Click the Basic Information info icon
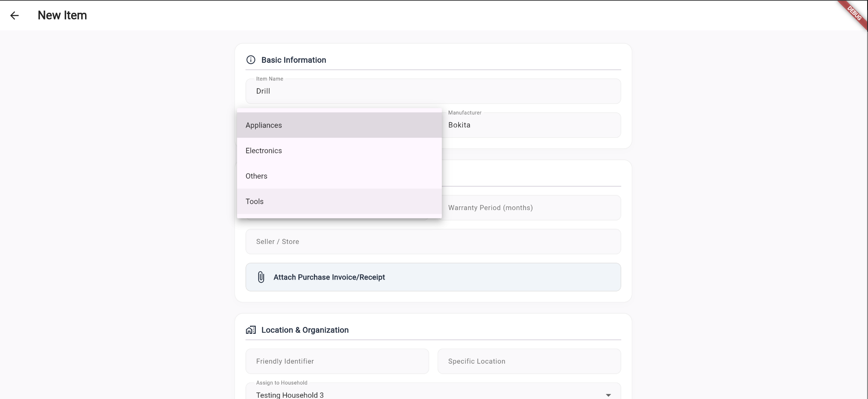868x399 pixels. [251, 60]
